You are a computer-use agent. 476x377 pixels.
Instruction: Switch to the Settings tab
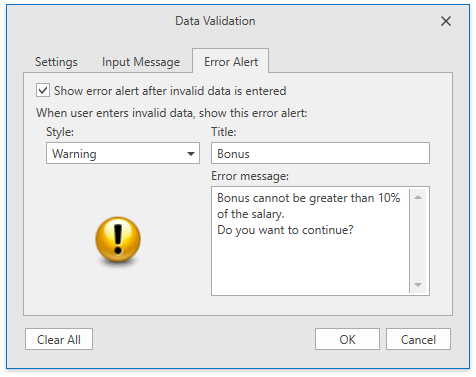[x=56, y=62]
